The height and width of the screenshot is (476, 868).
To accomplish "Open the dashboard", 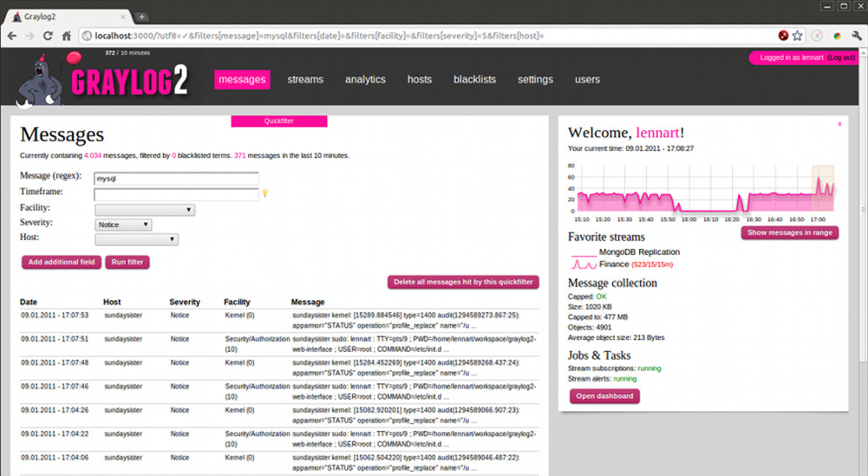I will pyautogui.click(x=604, y=396).
